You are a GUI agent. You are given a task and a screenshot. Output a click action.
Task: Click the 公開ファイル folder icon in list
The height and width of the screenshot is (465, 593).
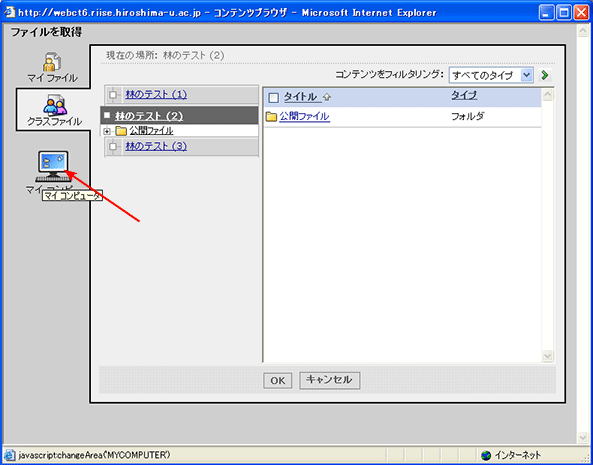(x=271, y=117)
